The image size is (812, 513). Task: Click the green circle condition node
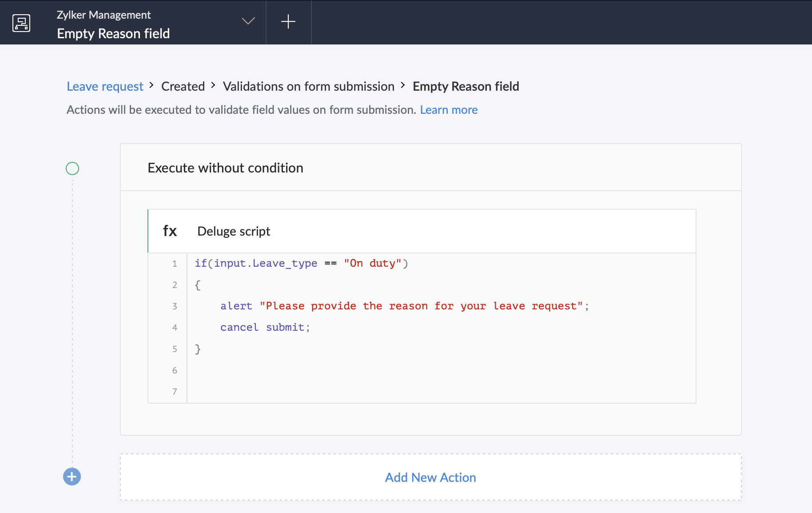(72, 168)
